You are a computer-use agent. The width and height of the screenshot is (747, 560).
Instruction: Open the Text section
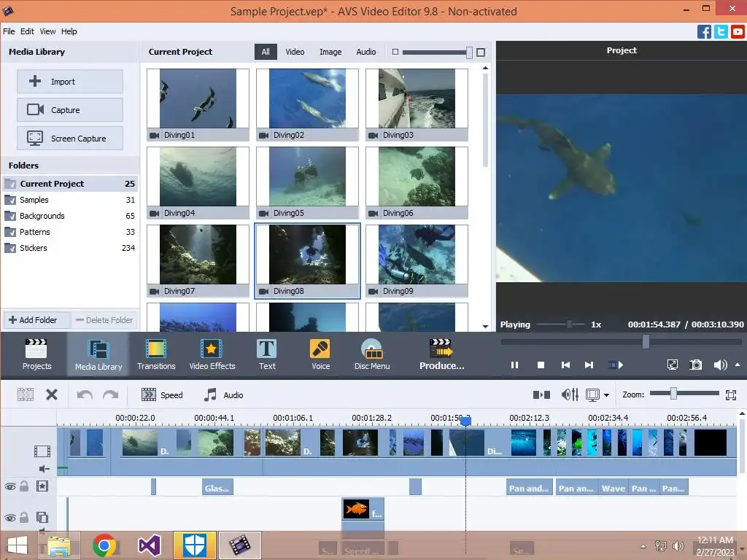[x=267, y=354]
